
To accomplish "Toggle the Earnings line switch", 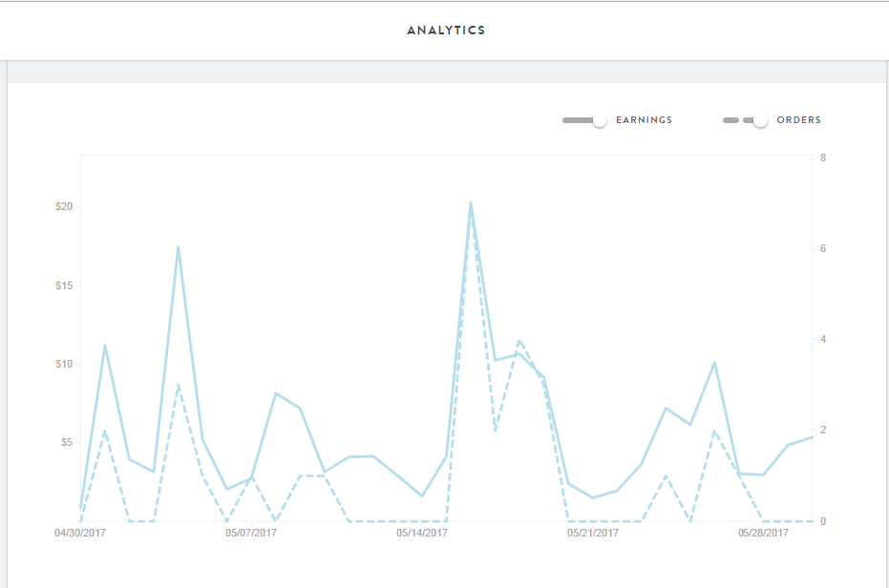I will [x=584, y=120].
